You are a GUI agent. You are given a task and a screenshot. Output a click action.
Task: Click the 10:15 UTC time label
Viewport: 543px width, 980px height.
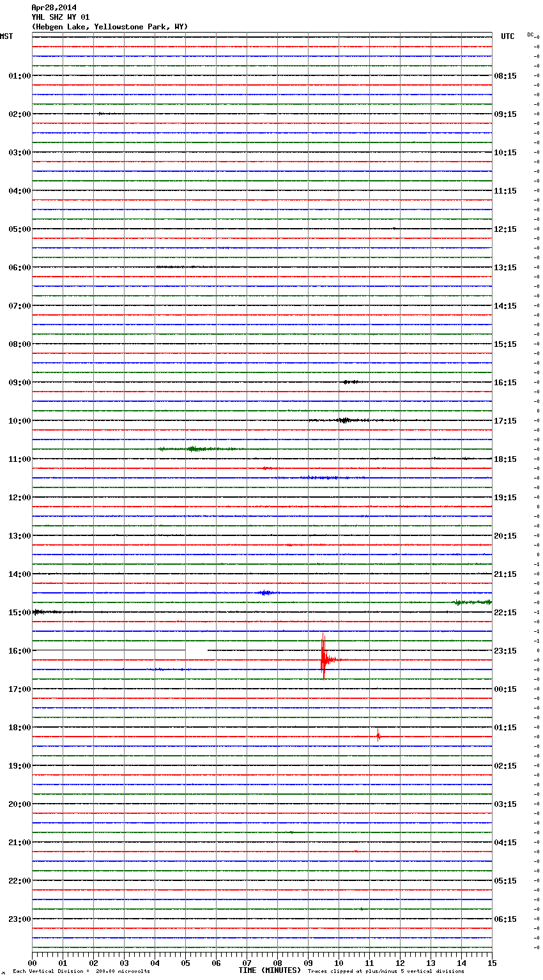click(x=505, y=153)
